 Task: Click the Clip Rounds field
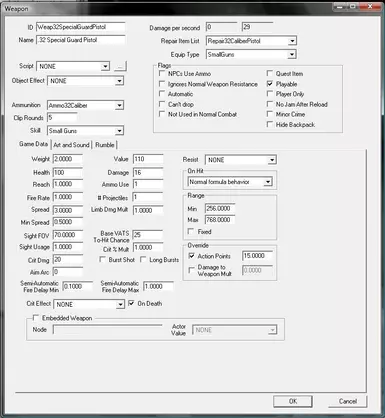62,118
